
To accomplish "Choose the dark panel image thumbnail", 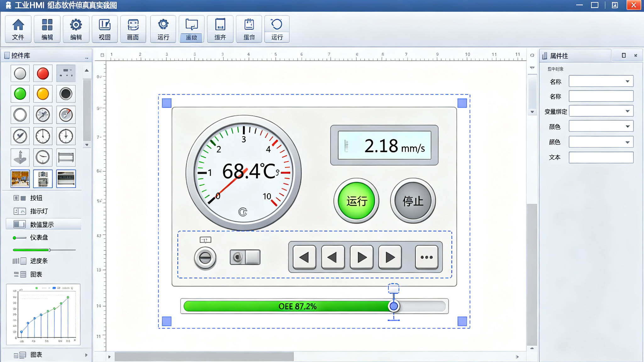I will pos(66,178).
